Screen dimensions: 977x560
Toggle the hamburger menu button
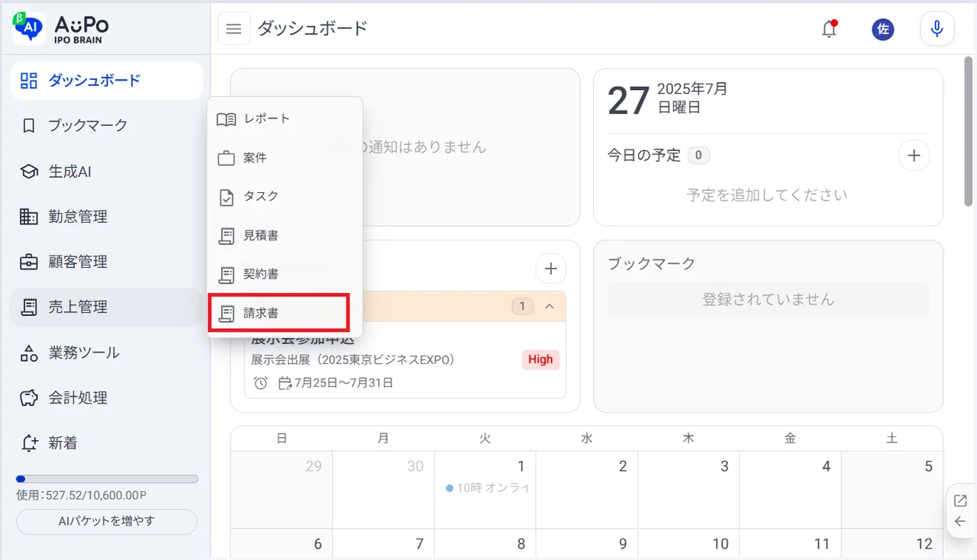pos(234,29)
